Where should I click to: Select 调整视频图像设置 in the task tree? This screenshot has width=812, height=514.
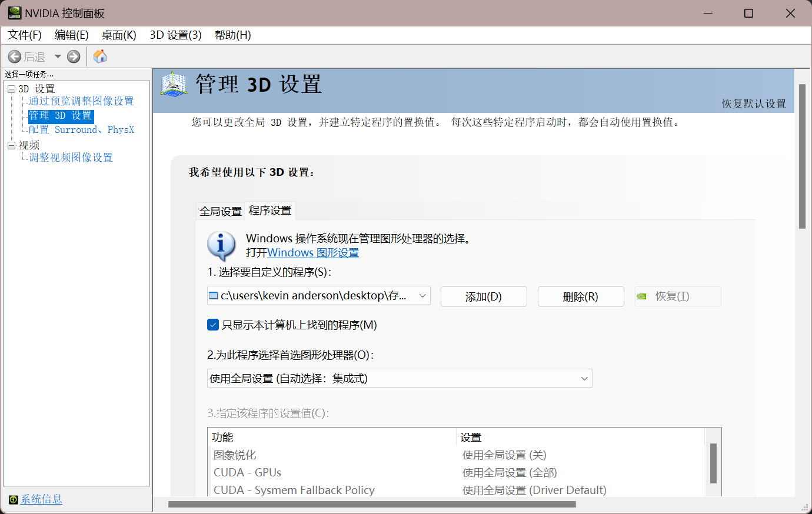click(x=71, y=158)
